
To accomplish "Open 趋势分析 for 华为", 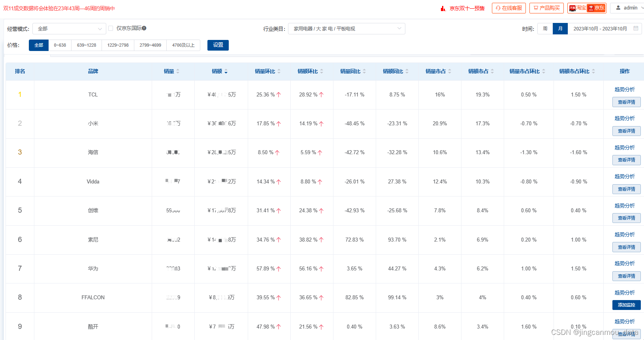I will pyautogui.click(x=625, y=263).
